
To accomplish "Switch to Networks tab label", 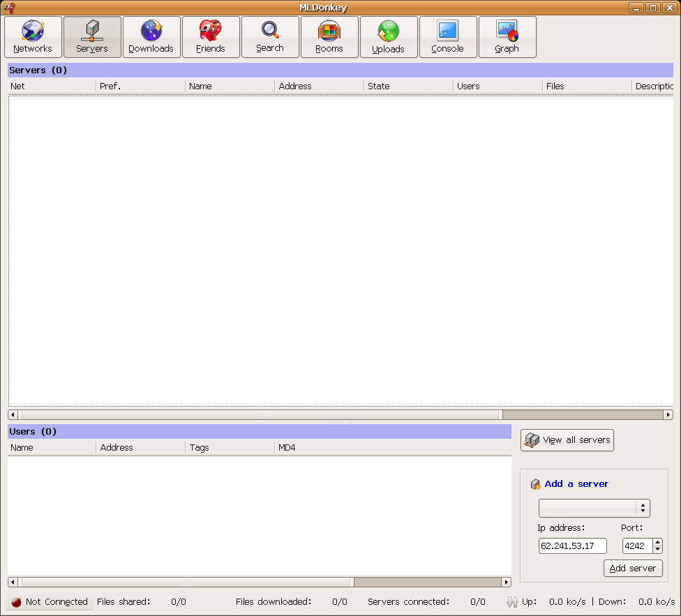I will click(33, 49).
